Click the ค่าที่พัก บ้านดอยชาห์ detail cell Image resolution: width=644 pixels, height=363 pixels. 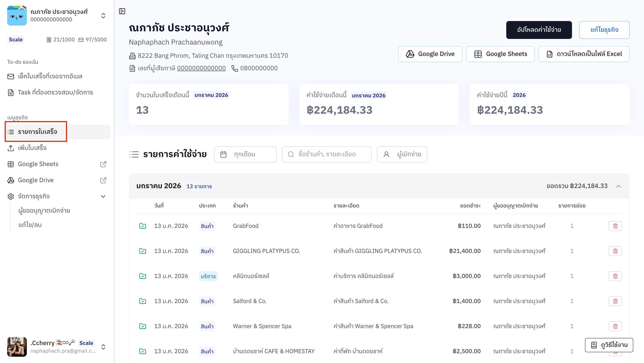358,351
